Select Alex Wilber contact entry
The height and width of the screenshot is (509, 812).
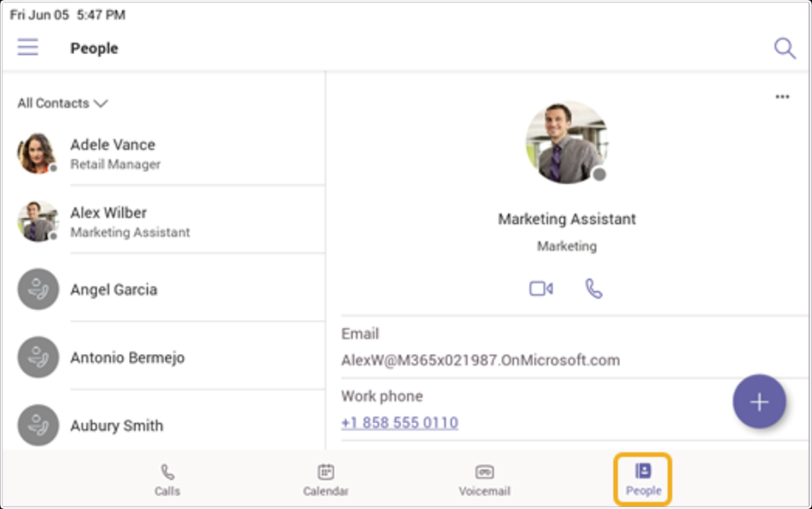(x=163, y=221)
